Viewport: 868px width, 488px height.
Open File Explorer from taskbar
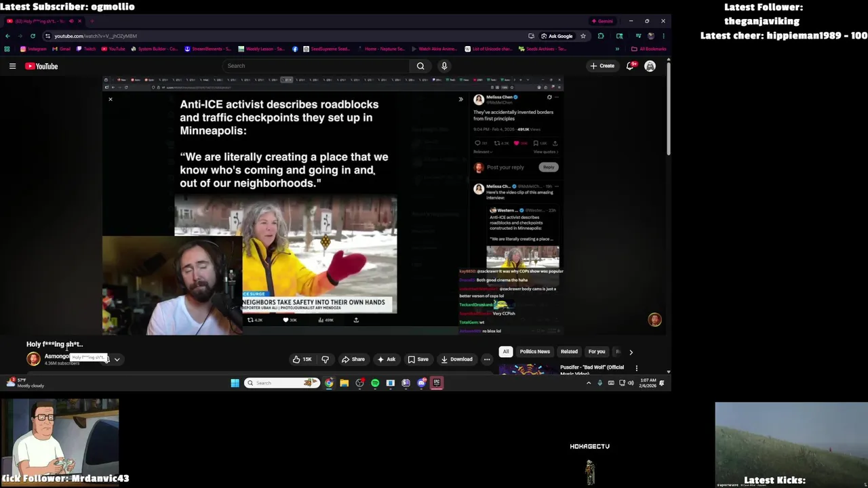[x=344, y=383]
